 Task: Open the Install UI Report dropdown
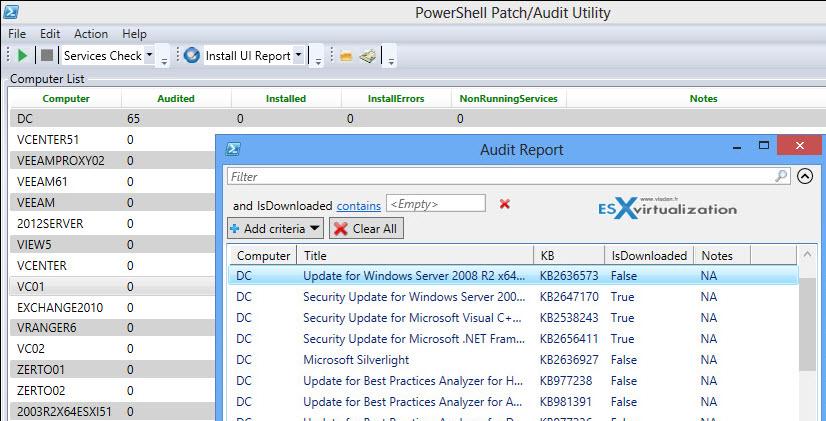coord(298,55)
